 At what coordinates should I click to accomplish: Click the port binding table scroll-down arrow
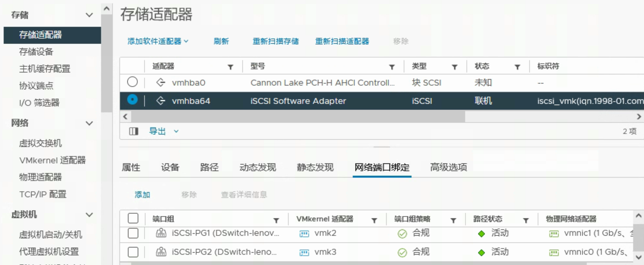pyautogui.click(x=638, y=257)
